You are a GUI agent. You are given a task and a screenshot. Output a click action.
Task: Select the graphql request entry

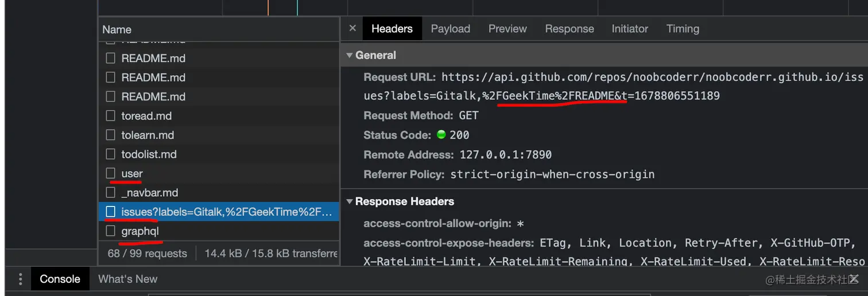[x=219, y=231]
